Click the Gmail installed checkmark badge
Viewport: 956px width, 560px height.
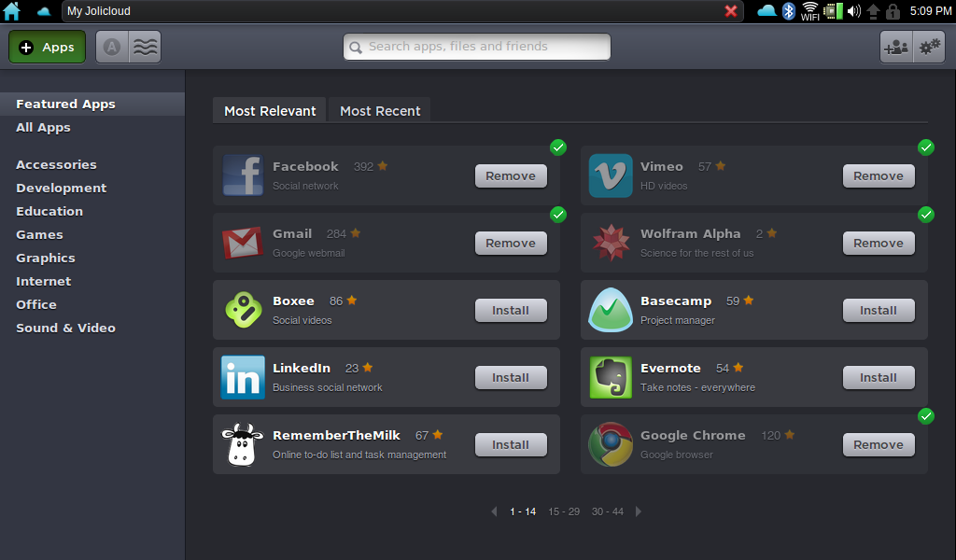tap(558, 215)
